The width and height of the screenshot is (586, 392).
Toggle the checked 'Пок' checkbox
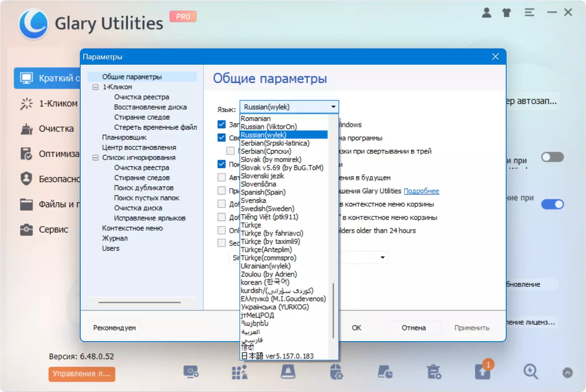point(222,164)
